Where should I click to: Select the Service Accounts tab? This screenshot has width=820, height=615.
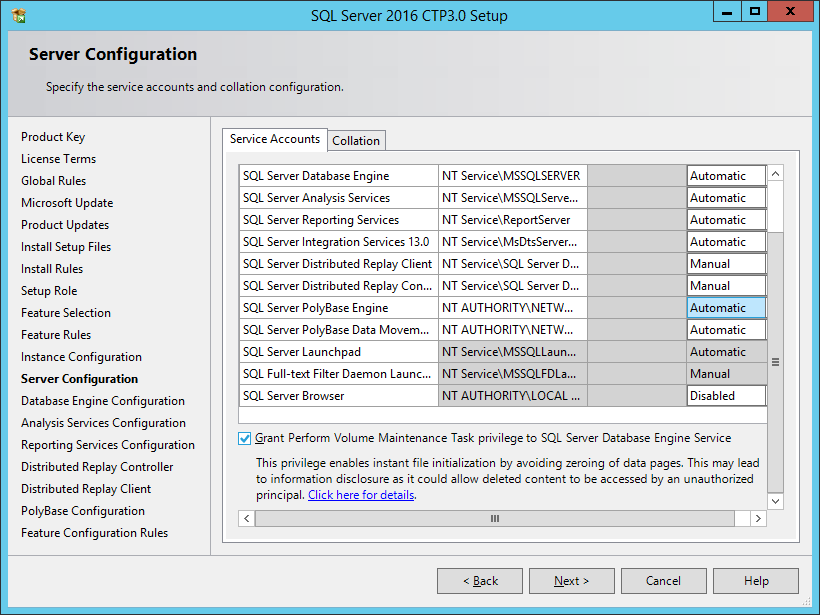[x=275, y=139]
